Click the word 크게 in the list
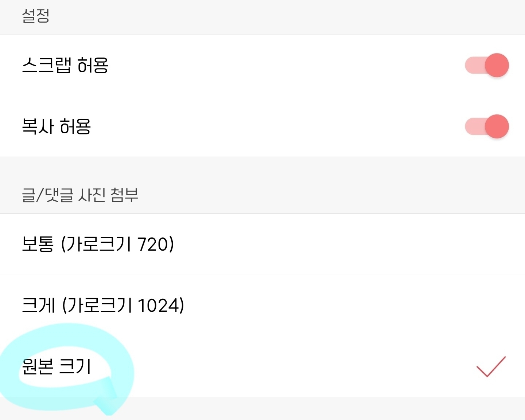The height and width of the screenshot is (420, 525). pos(38,305)
